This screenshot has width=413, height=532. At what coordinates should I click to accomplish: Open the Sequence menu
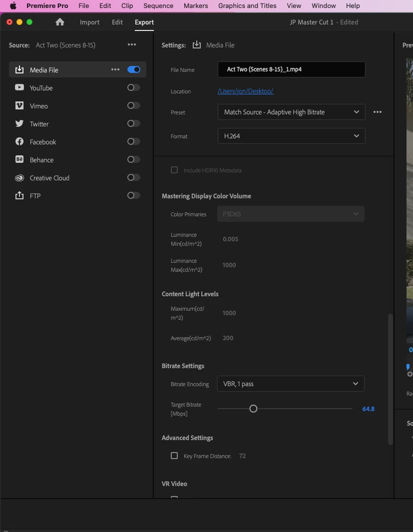pyautogui.click(x=158, y=6)
